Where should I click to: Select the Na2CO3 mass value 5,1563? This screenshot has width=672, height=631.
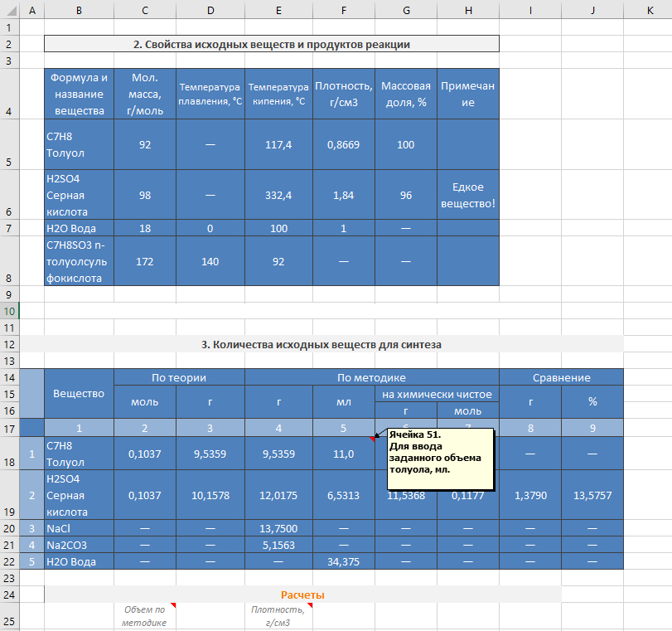click(278, 545)
